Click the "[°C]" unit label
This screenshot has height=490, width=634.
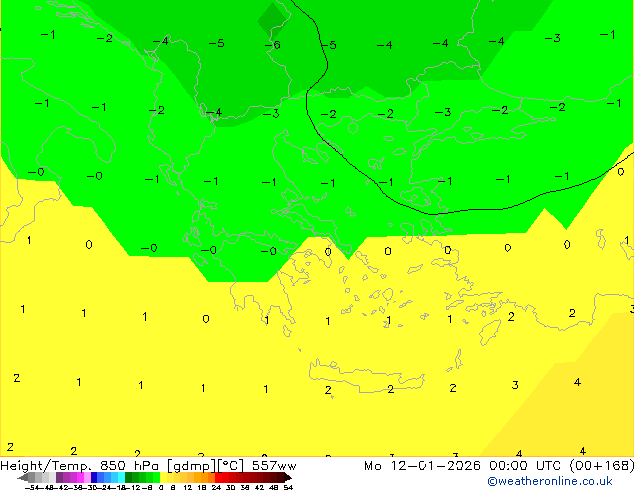tap(231, 466)
